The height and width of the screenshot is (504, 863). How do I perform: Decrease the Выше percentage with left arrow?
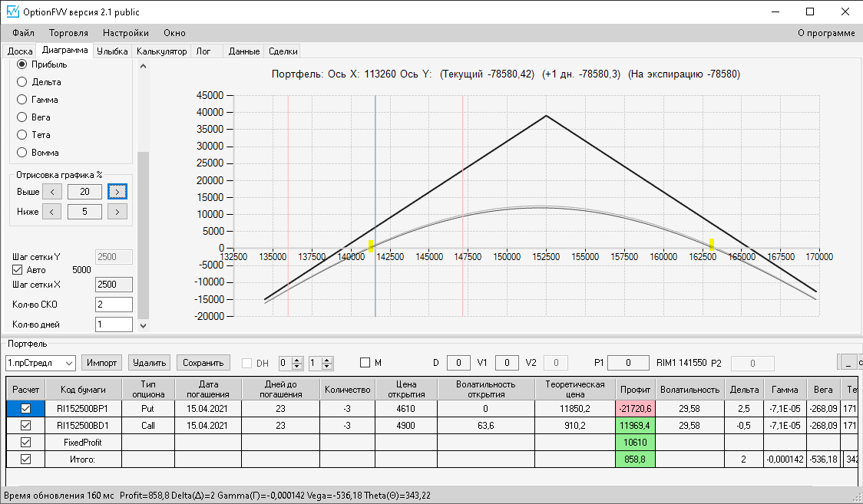[x=51, y=191]
